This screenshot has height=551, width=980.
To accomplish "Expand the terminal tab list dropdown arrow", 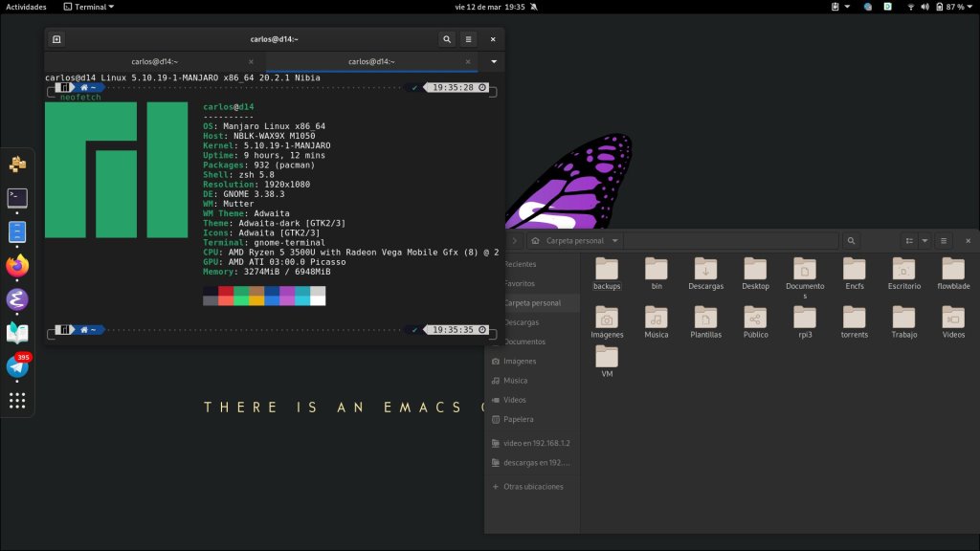I will coord(494,61).
